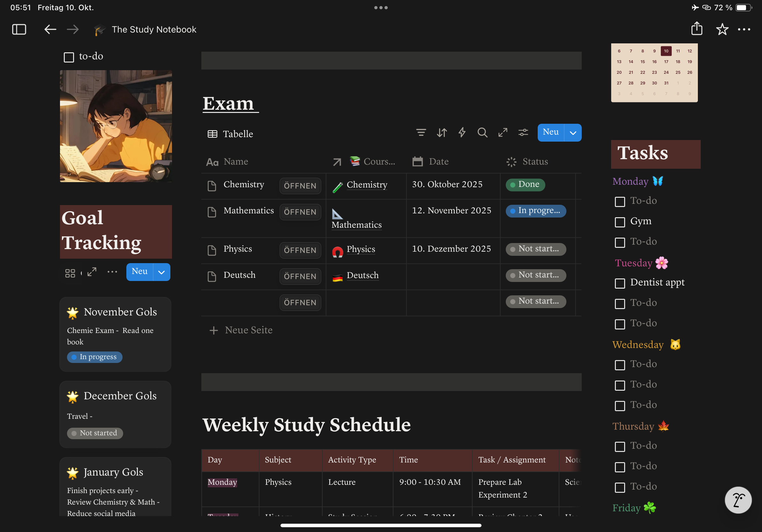This screenshot has height=532, width=762.
Task: Search within the Exam table
Action: [x=482, y=132]
